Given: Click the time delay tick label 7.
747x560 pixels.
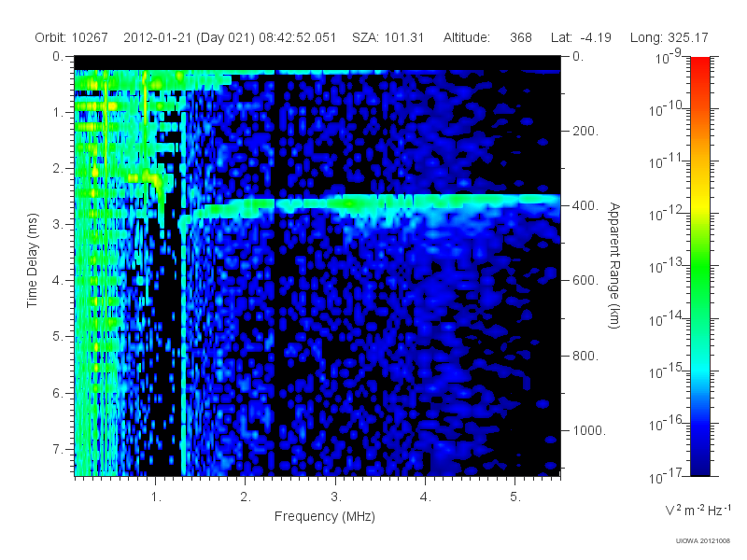Looking at the screenshot, I should coord(58,449).
